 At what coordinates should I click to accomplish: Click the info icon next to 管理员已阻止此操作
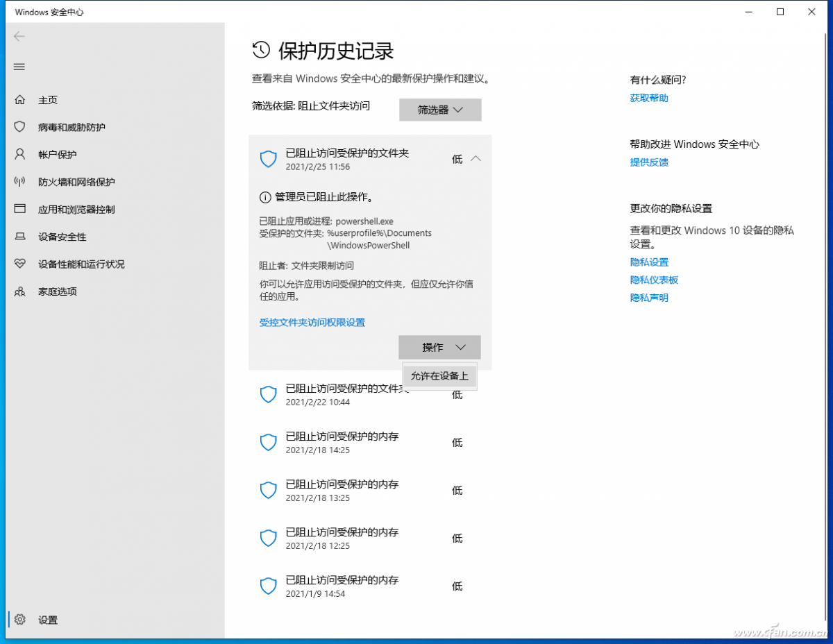(264, 197)
